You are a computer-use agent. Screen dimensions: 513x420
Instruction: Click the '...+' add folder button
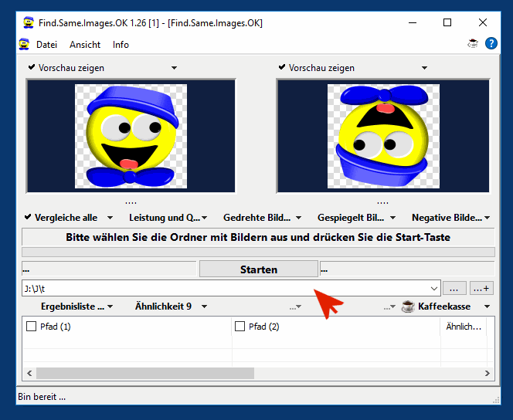[481, 289]
